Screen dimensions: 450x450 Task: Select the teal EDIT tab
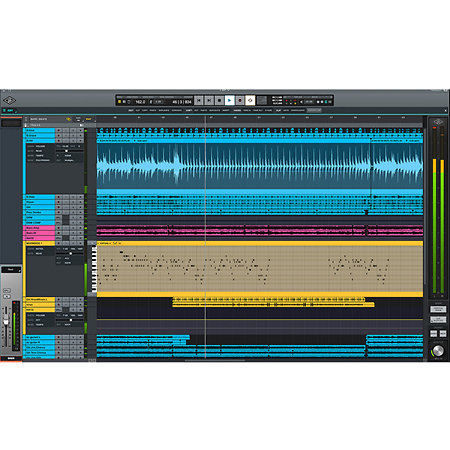tap(9, 110)
